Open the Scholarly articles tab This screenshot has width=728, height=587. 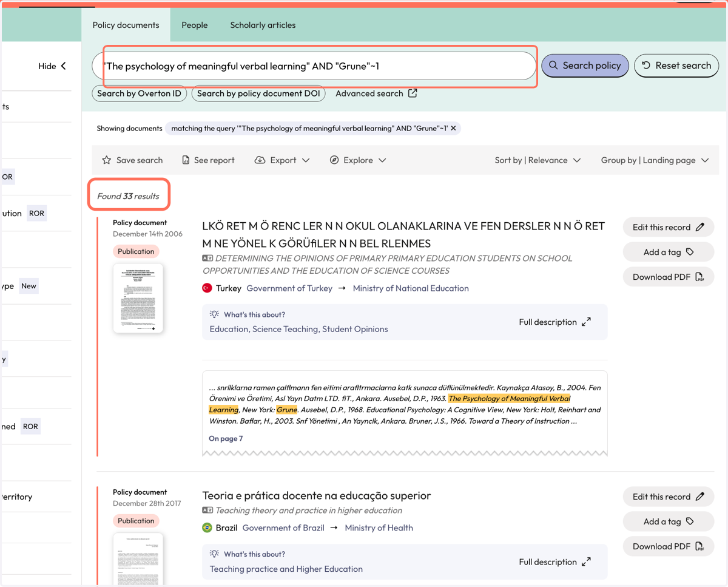coord(263,25)
